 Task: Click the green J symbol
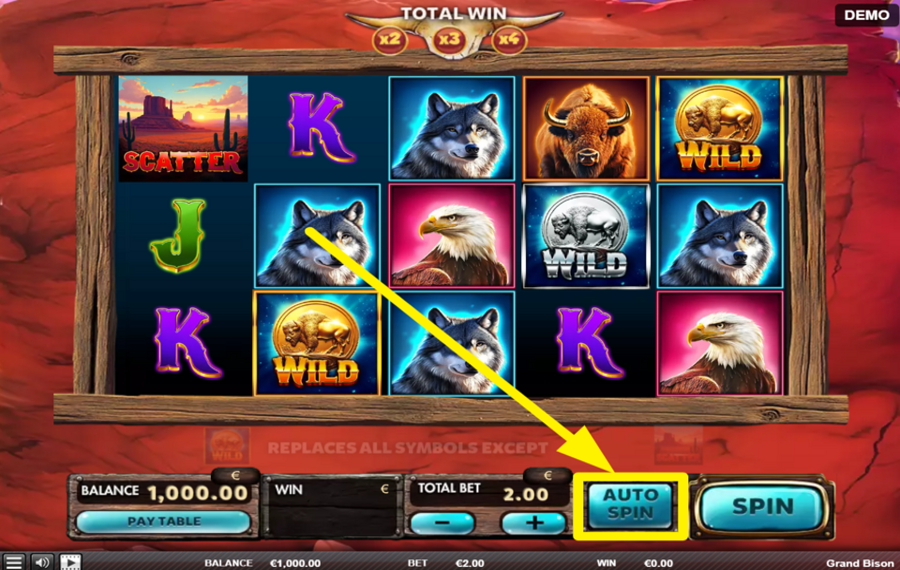click(x=179, y=236)
